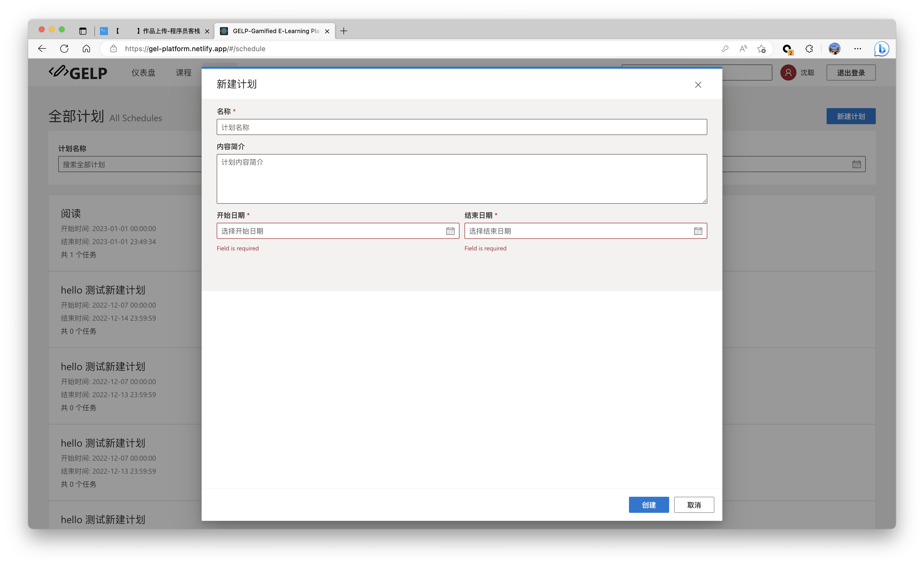The width and height of the screenshot is (924, 566).
Task: Open a new browser tab
Action: click(343, 31)
